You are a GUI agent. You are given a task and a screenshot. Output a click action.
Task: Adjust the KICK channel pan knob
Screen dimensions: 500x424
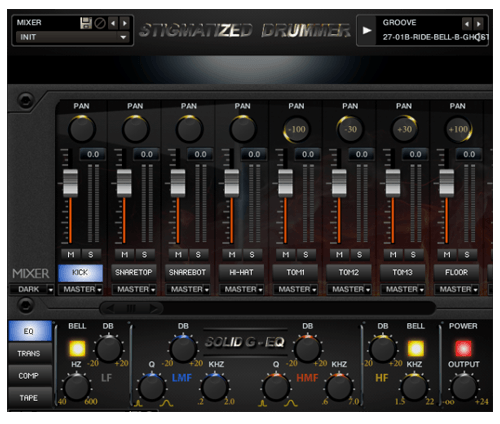click(x=82, y=129)
